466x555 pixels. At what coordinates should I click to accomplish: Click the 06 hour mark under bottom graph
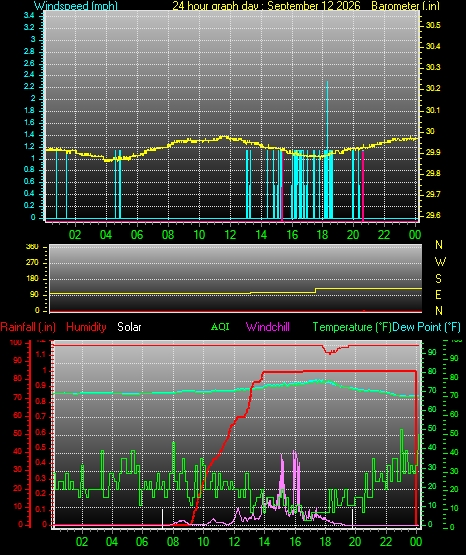[142, 542]
